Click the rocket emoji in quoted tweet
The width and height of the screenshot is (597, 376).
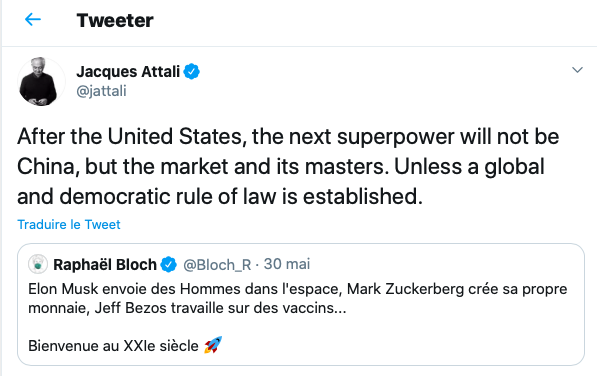click(x=213, y=345)
